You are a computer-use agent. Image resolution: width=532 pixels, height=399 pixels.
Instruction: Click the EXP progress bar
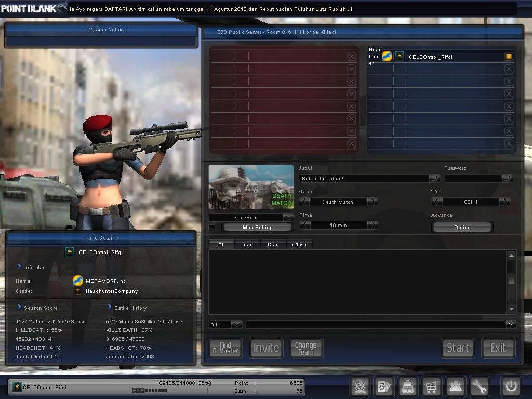pyautogui.click(x=170, y=390)
